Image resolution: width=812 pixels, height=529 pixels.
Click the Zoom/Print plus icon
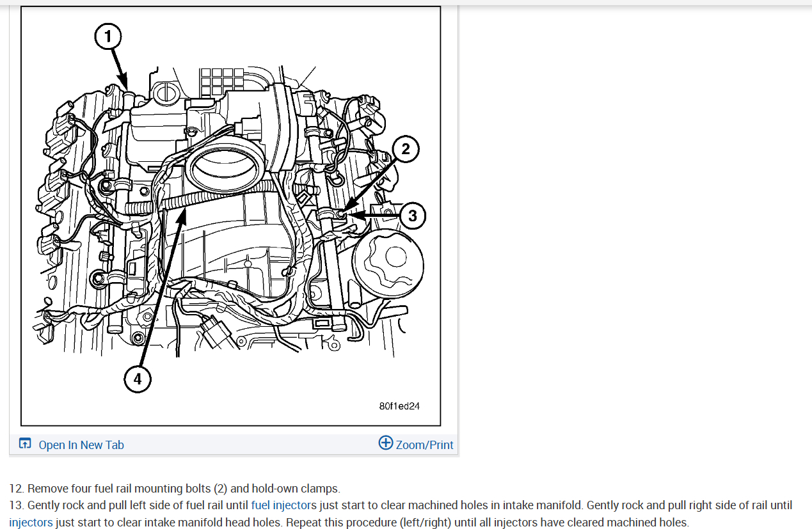click(x=386, y=443)
